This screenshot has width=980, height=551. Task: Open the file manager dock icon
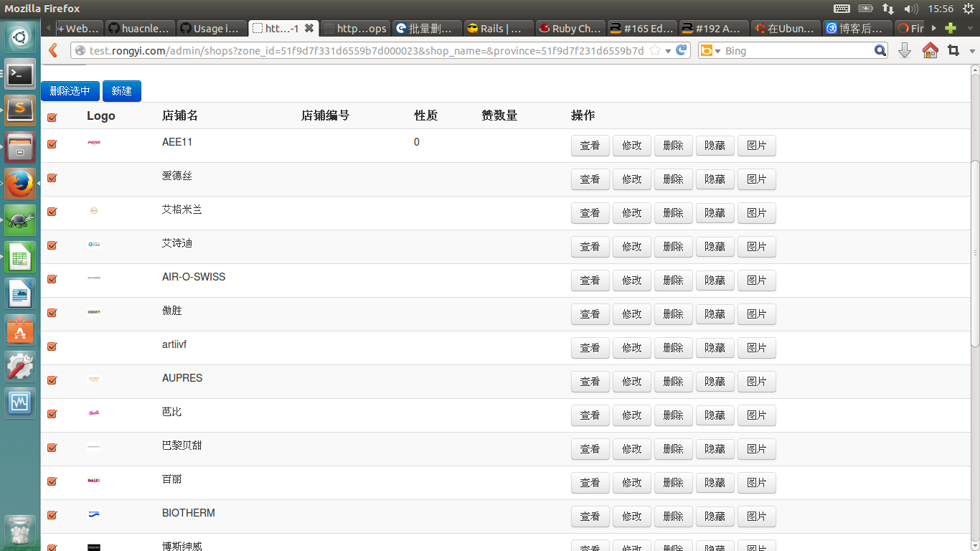coord(20,147)
